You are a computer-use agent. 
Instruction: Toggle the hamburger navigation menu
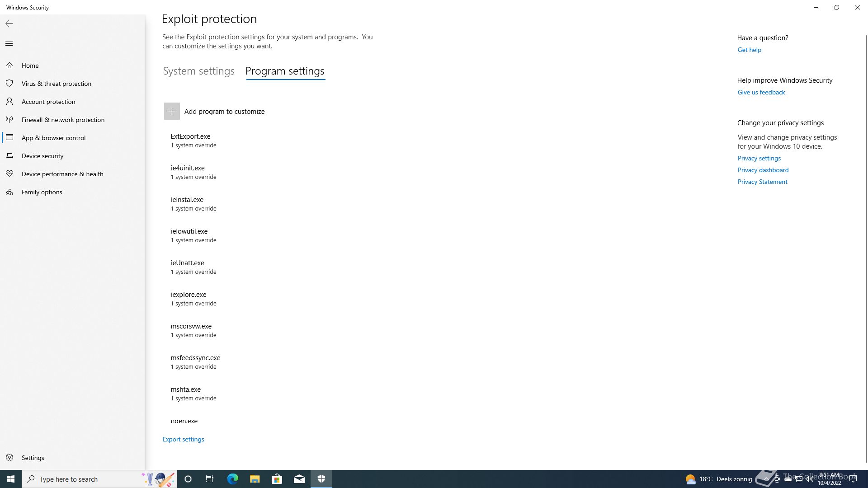click(x=9, y=44)
